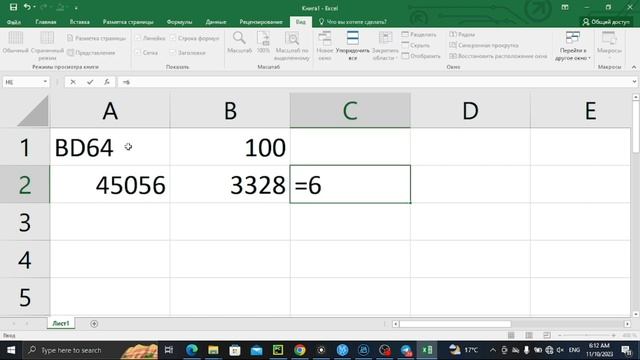Switch to the Формулы ribbon tab
Screen dimensions: 640x360
tap(179, 22)
